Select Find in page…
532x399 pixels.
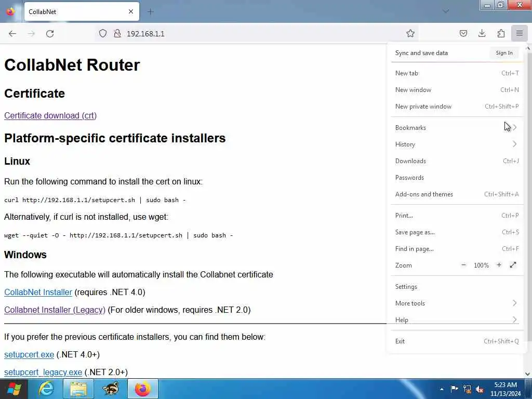pos(457,249)
